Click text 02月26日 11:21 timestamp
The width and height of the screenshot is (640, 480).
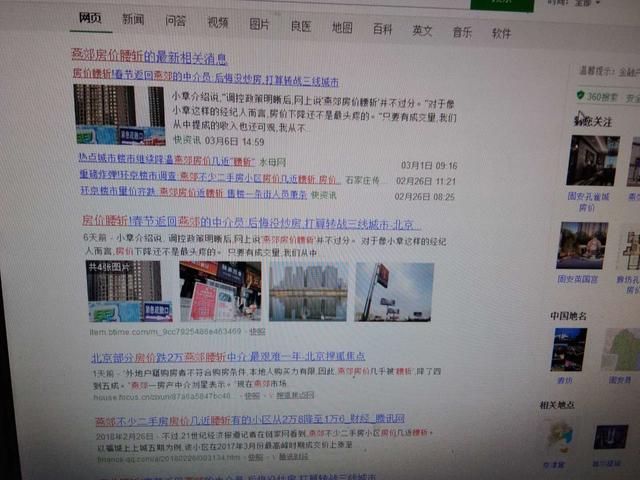pyautogui.click(x=426, y=181)
